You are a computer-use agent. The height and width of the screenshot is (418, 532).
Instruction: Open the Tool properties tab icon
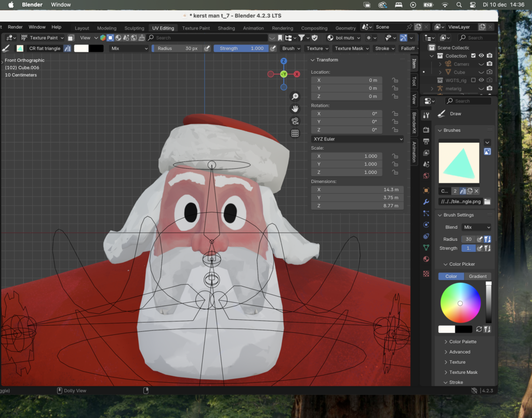tap(426, 116)
